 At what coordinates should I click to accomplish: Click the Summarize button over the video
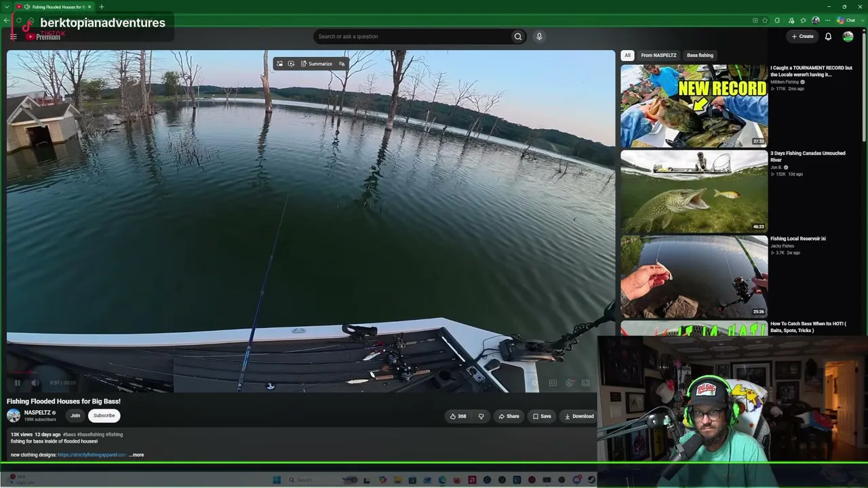(317, 64)
